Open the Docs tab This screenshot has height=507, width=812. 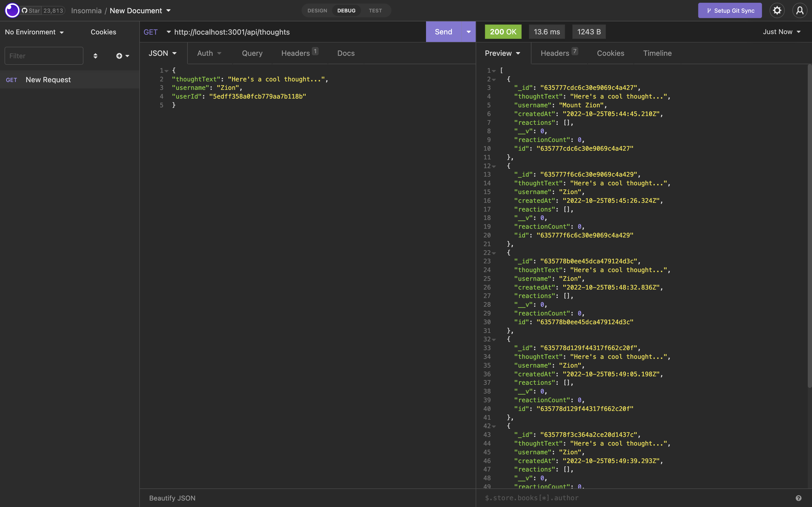coord(345,53)
